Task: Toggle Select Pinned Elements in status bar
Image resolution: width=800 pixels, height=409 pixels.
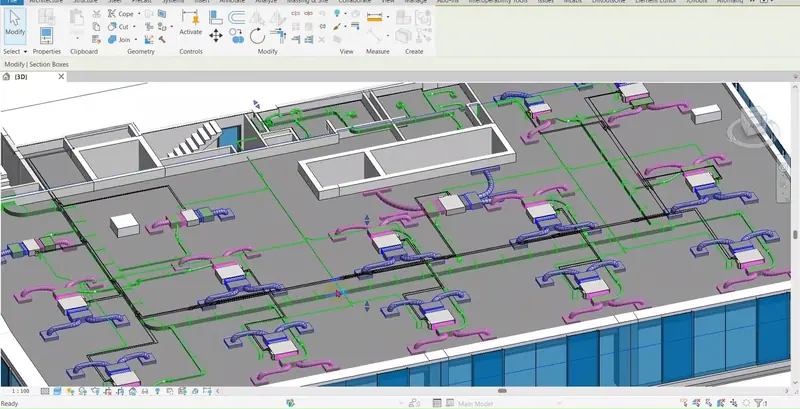Action: pos(710,403)
